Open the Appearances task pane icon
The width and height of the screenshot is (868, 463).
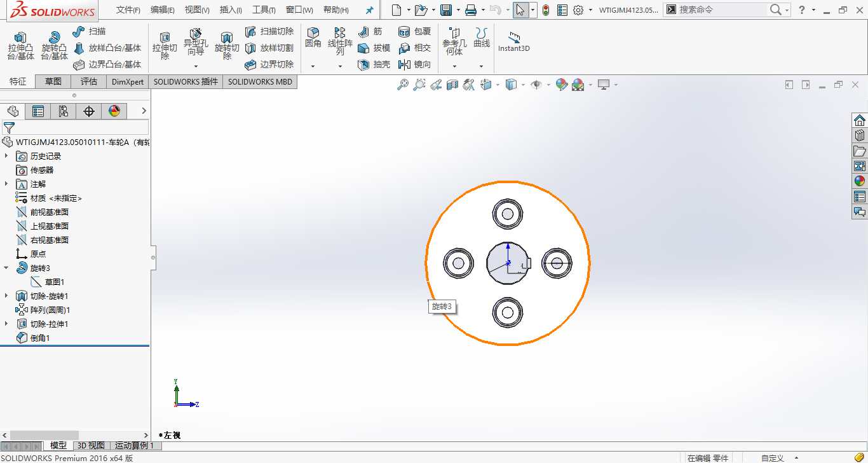(860, 181)
